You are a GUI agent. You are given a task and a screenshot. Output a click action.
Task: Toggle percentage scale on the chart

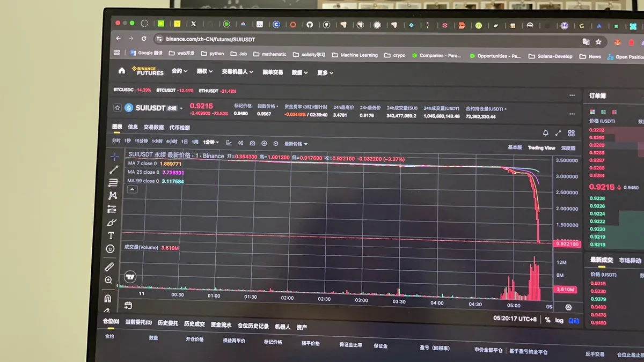click(547, 320)
